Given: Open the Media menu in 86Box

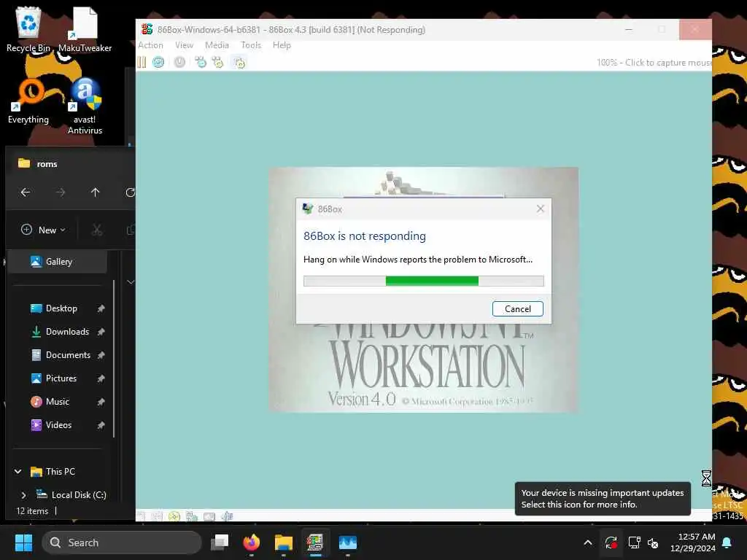Looking at the screenshot, I should click(x=217, y=45).
